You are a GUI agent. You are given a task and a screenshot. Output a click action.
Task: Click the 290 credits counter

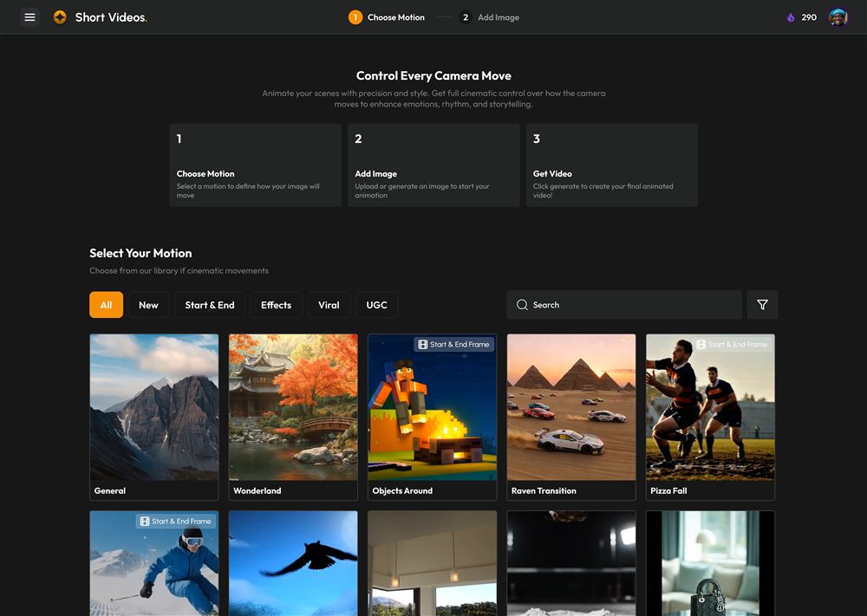coord(809,17)
